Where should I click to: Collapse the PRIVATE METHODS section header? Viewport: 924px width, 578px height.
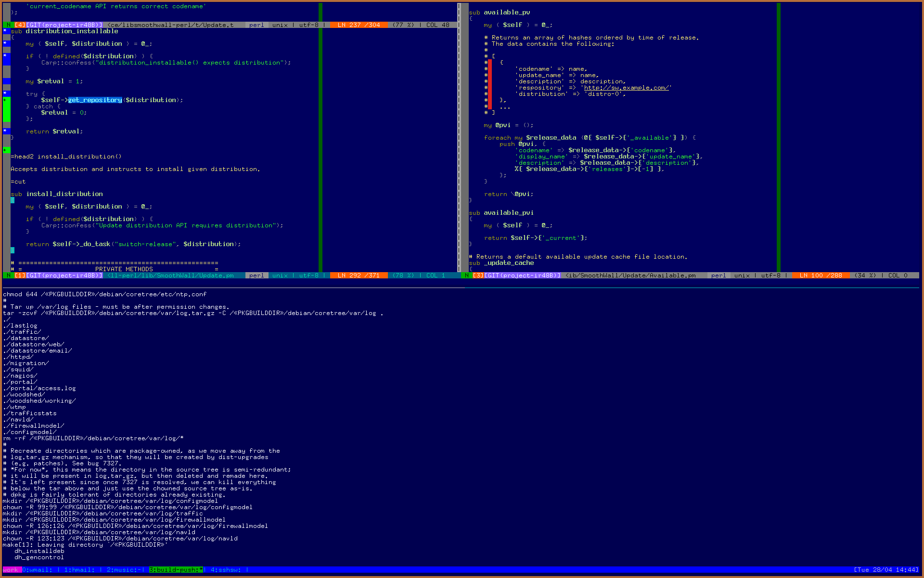point(123,269)
